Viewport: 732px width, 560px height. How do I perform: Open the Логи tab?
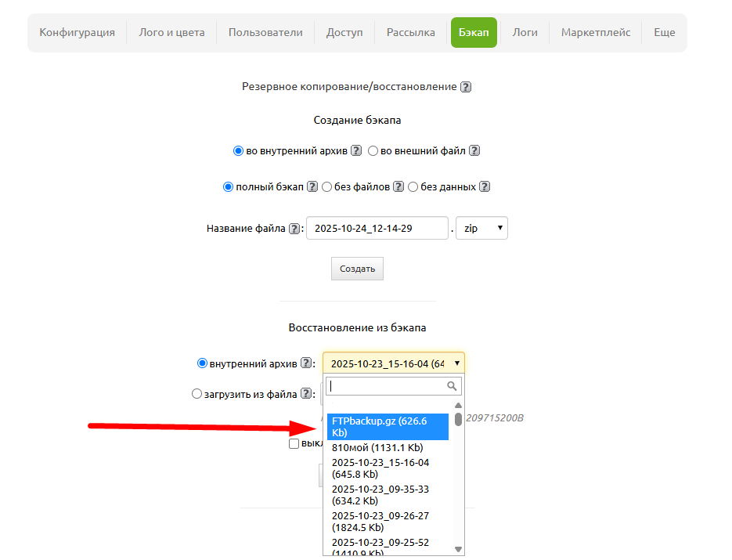click(525, 32)
